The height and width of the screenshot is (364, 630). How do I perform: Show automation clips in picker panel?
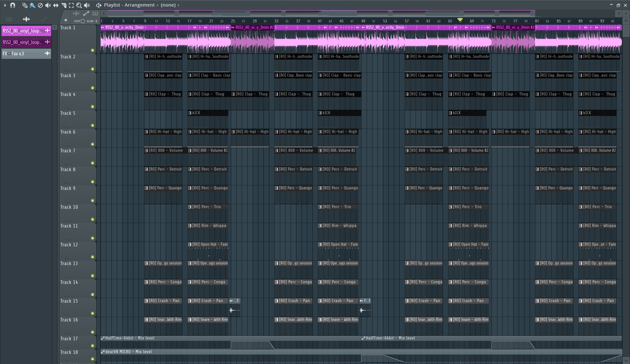point(44,19)
